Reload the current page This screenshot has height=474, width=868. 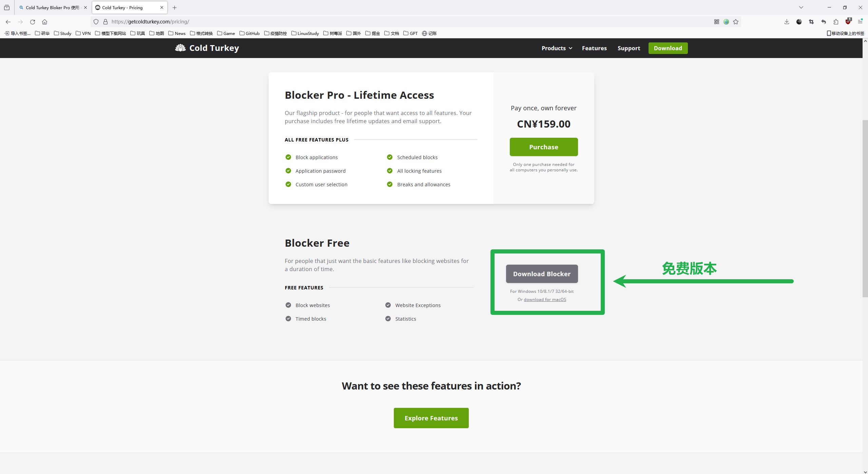point(33,22)
